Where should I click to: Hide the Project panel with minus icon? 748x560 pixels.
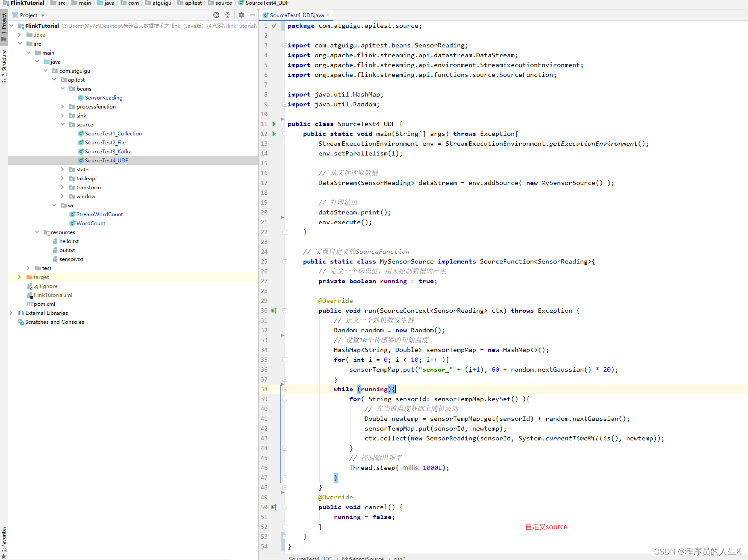(x=253, y=15)
